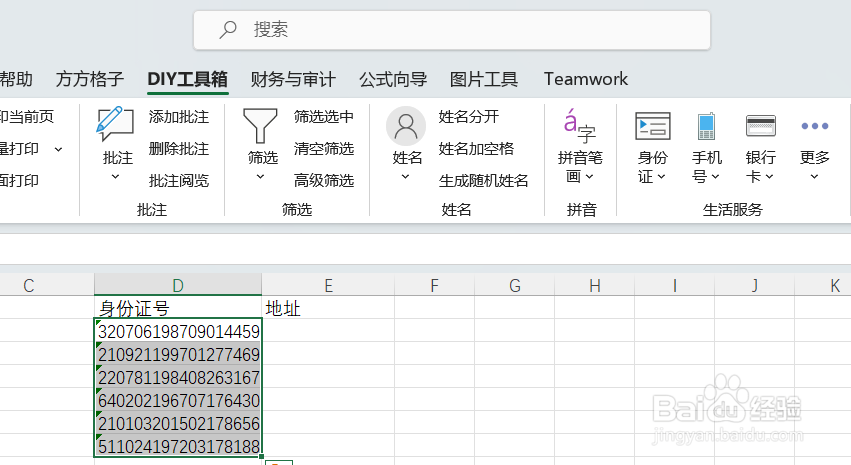Screen dimensions: 851x465
Task: Open the Teamwork tab
Action: 586,79
